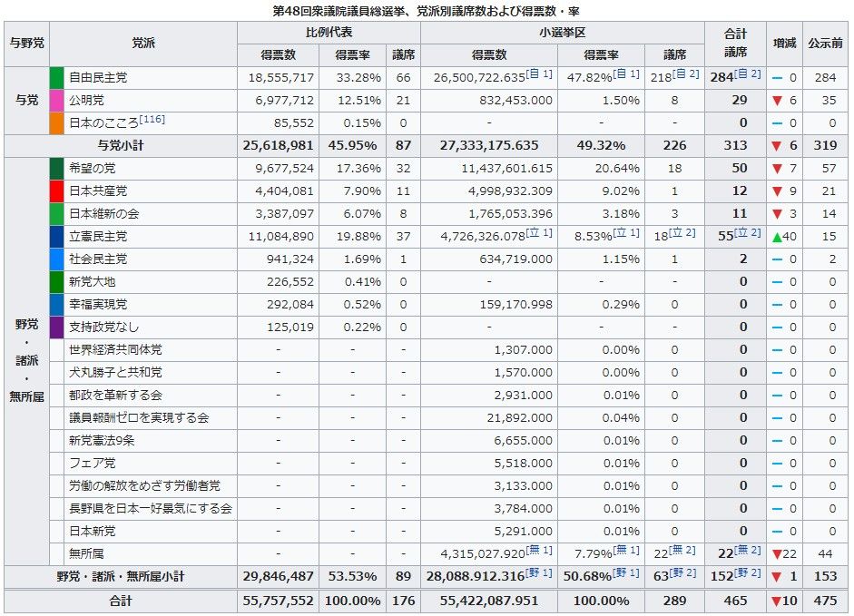
Task: Open footnote 自 2 beside 218 seats
Action: (686, 73)
